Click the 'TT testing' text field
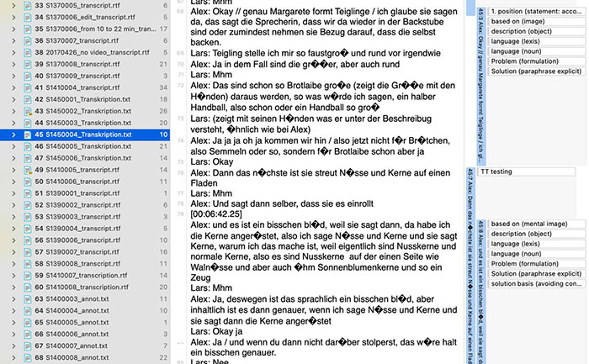The width and height of the screenshot is (589, 364). pyautogui.click(x=531, y=171)
